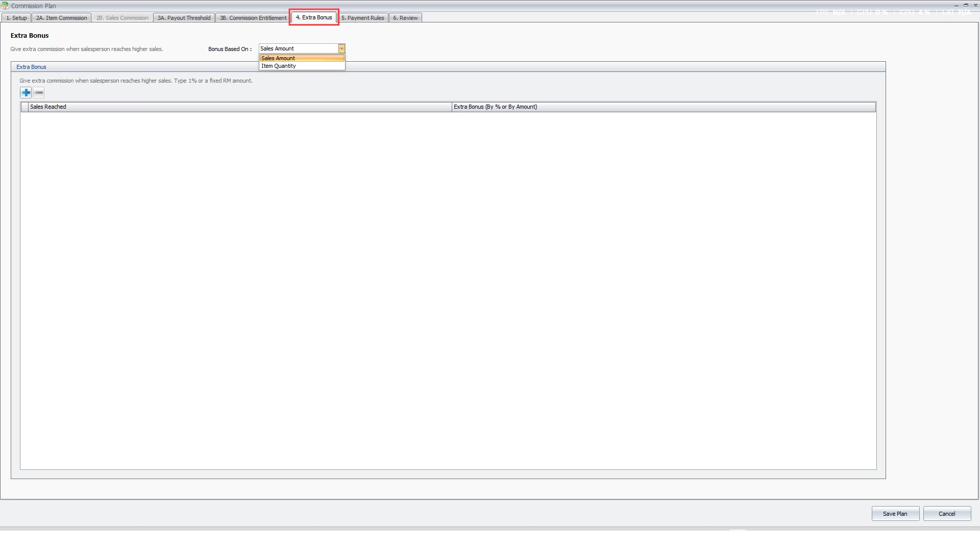The image size is (980, 551).
Task: Switch to 5. Payment Rules tab
Action: (x=362, y=18)
